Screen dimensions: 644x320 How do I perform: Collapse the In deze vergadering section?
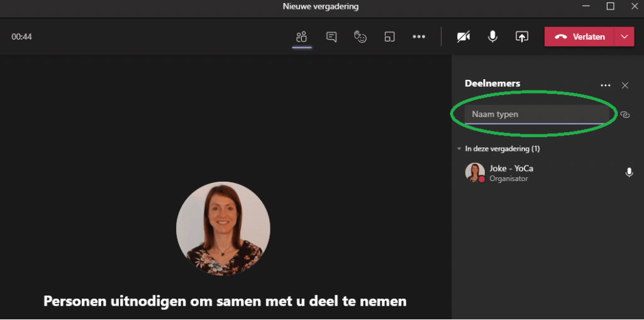460,149
